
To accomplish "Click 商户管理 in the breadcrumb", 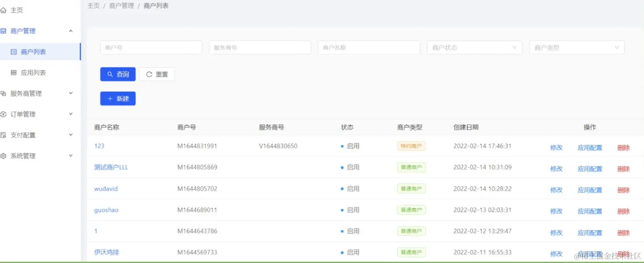I will [x=122, y=6].
